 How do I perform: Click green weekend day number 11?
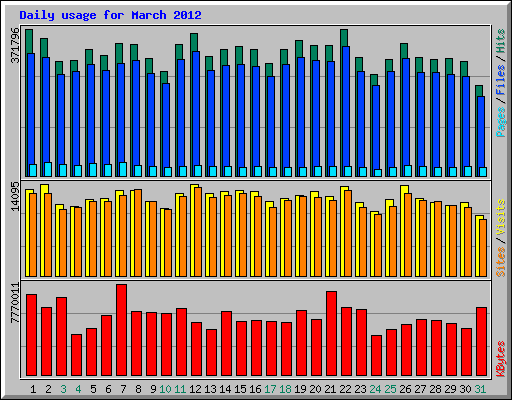180,389
